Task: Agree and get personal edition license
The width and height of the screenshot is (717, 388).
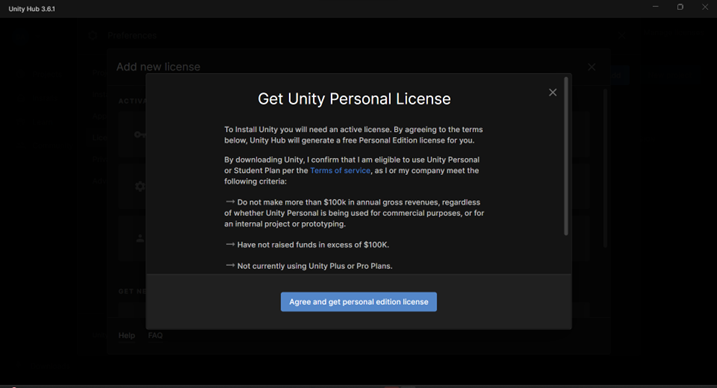Action: (x=358, y=302)
